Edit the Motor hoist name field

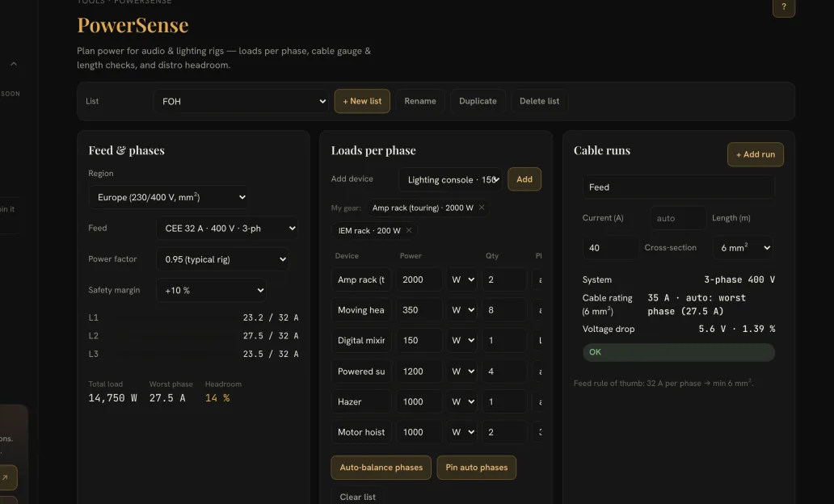coord(361,432)
